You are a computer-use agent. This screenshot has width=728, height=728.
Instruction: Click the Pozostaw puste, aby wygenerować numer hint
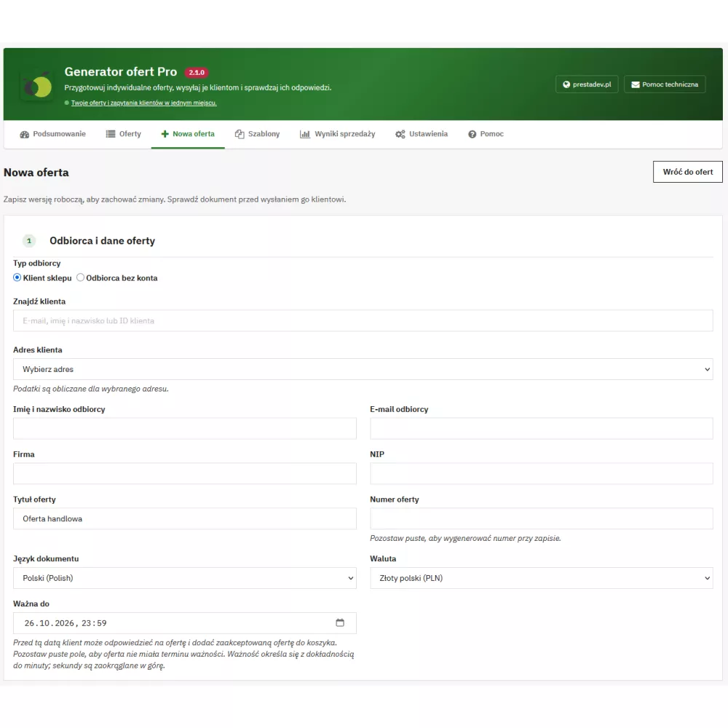[465, 539]
